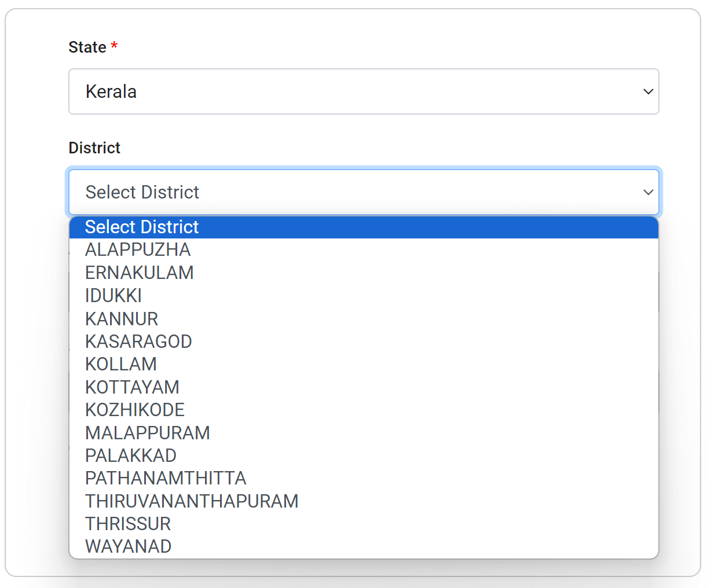Expand the State combo box showing Kerala
711x588 pixels.
(364, 91)
